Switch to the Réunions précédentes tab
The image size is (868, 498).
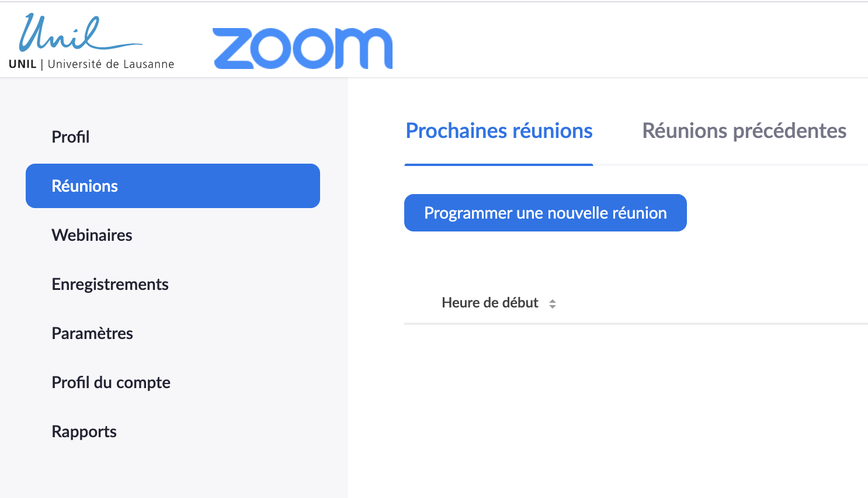point(744,131)
